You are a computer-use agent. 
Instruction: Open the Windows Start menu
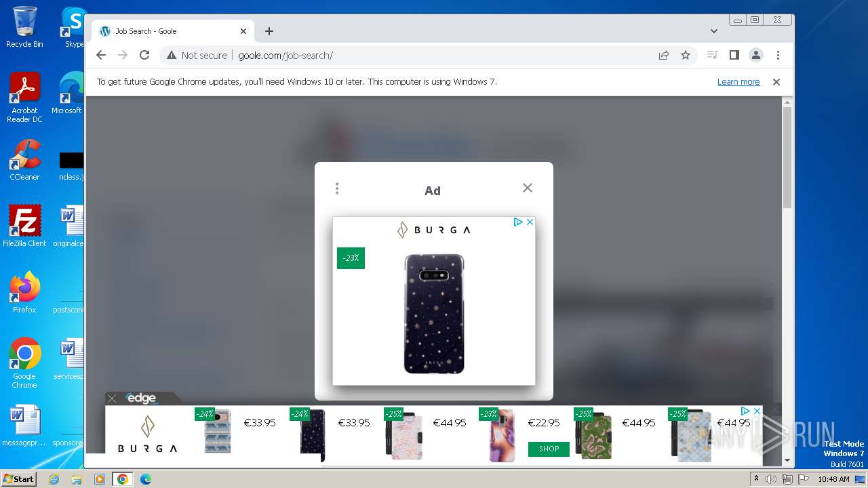pos(18,479)
